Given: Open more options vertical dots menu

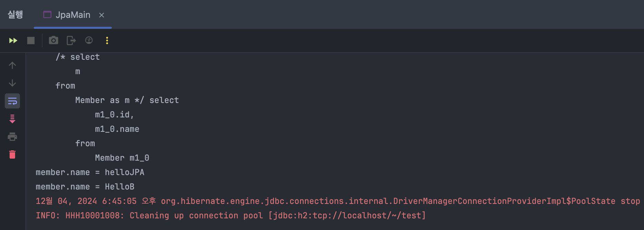Looking at the screenshot, I should [x=107, y=41].
